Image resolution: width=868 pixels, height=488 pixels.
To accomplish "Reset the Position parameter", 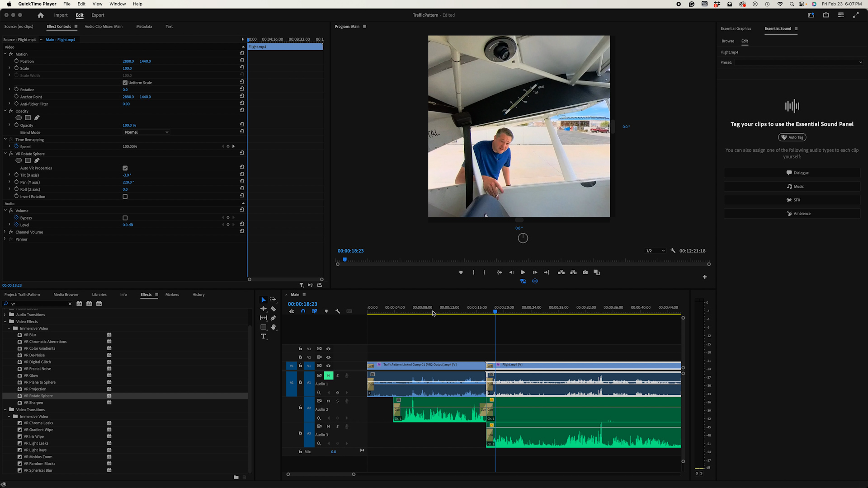I will [x=242, y=61].
